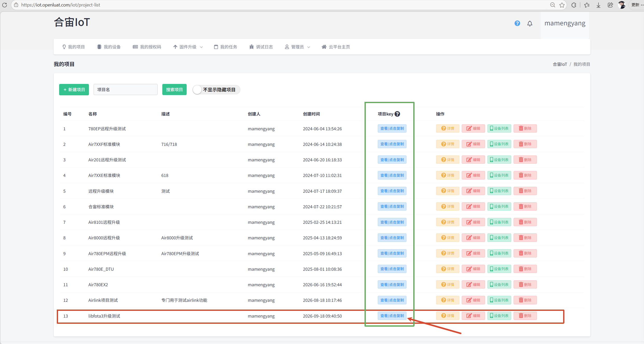This screenshot has width=644, height=344.
Task: Expand the 管理员 dropdown menu
Action: (x=297, y=47)
